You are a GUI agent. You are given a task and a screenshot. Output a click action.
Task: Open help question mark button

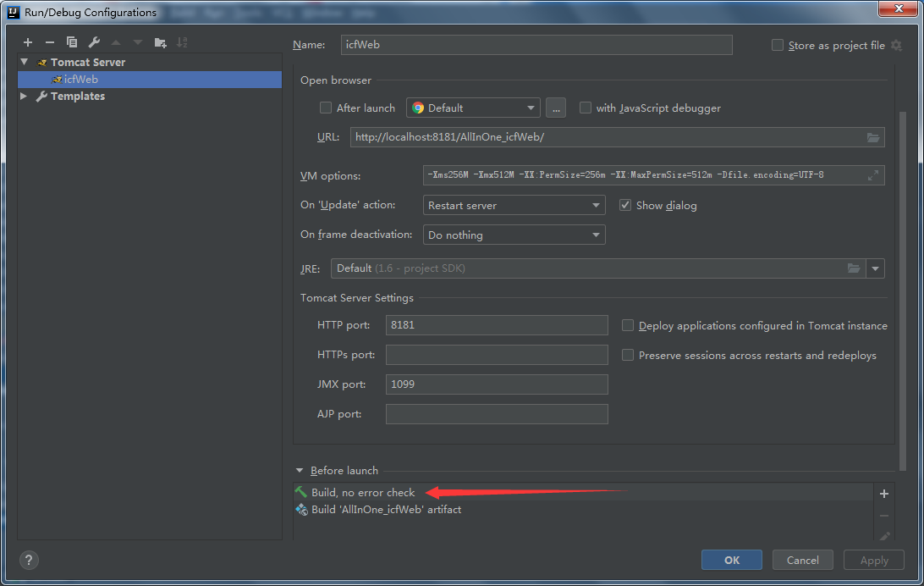tap(29, 560)
